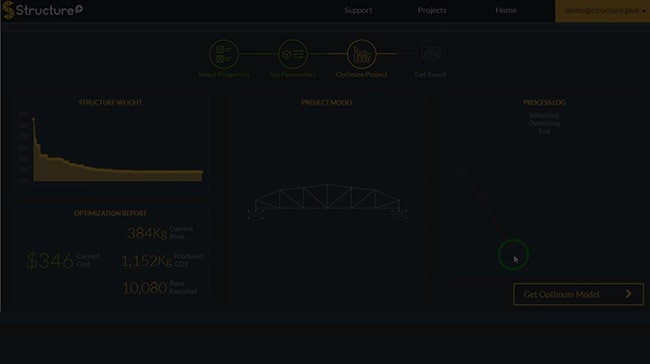The image size is (650, 364).
Task: Click the Set Parameters step icon
Action: (x=293, y=54)
